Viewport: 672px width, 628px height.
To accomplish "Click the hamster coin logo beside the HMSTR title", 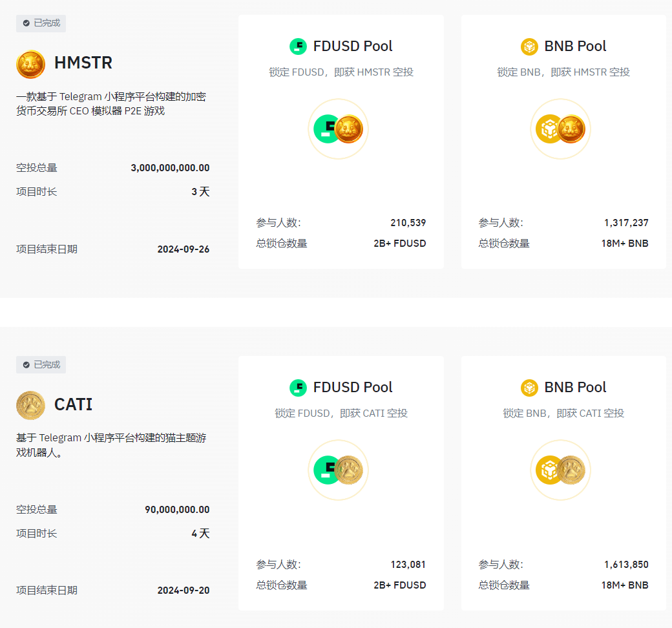I will (30, 65).
